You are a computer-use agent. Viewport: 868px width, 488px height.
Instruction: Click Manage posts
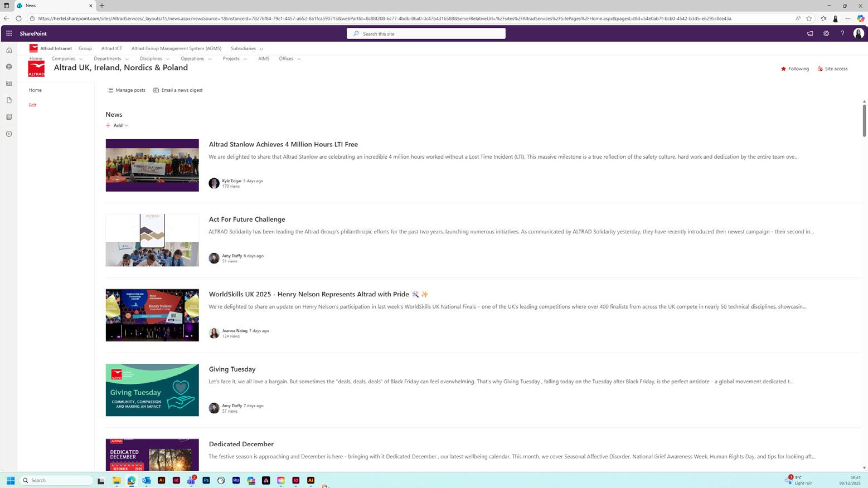(x=126, y=90)
